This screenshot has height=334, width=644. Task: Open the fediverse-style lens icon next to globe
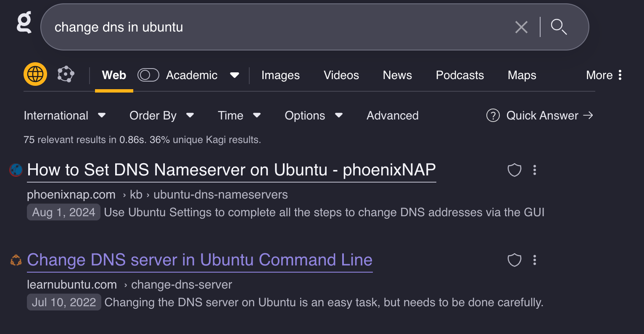click(66, 74)
